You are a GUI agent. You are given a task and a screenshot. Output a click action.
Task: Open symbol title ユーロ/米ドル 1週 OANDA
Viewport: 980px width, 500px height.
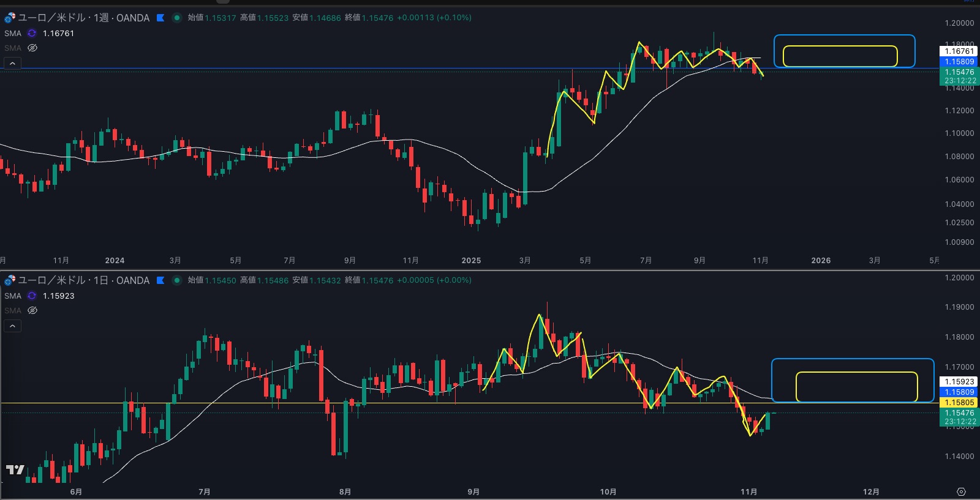click(x=83, y=18)
